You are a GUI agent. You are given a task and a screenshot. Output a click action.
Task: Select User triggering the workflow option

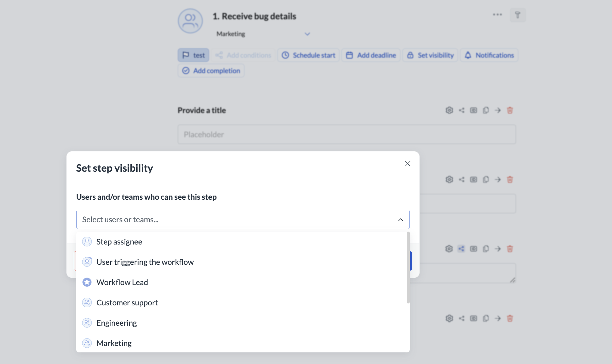click(x=145, y=262)
